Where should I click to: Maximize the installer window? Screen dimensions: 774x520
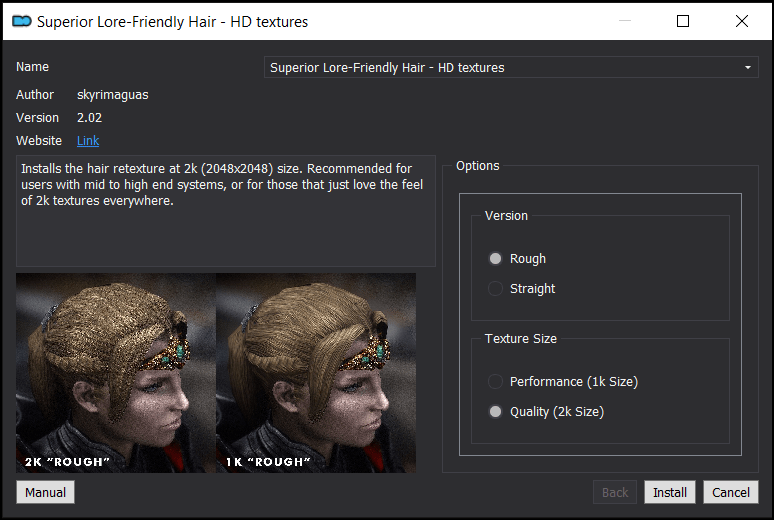(683, 21)
